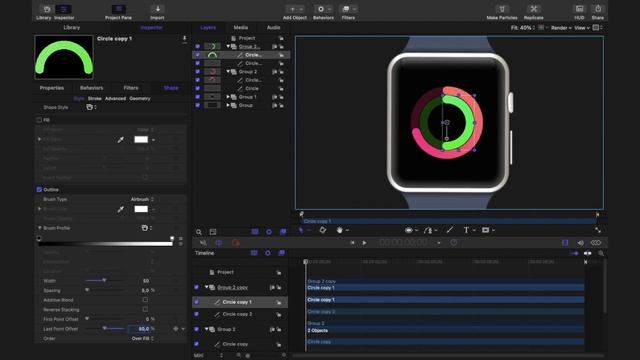
Task: Toggle audio playback speaker icon
Action: pyautogui.click(x=580, y=243)
